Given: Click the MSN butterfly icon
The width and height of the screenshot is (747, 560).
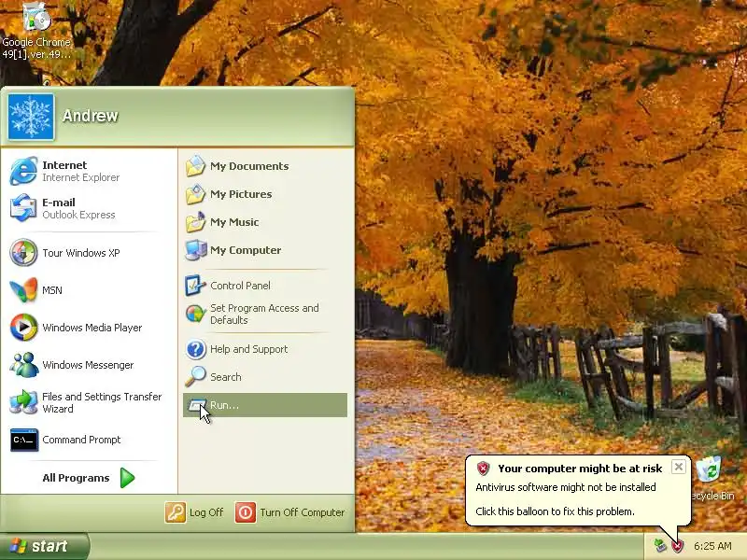Looking at the screenshot, I should tap(23, 289).
